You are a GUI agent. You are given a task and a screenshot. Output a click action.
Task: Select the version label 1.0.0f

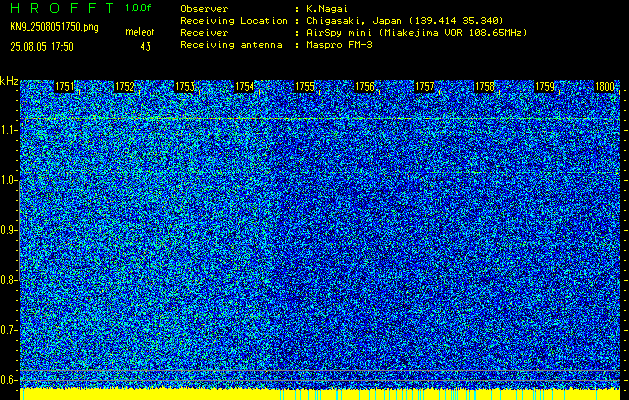138,8
